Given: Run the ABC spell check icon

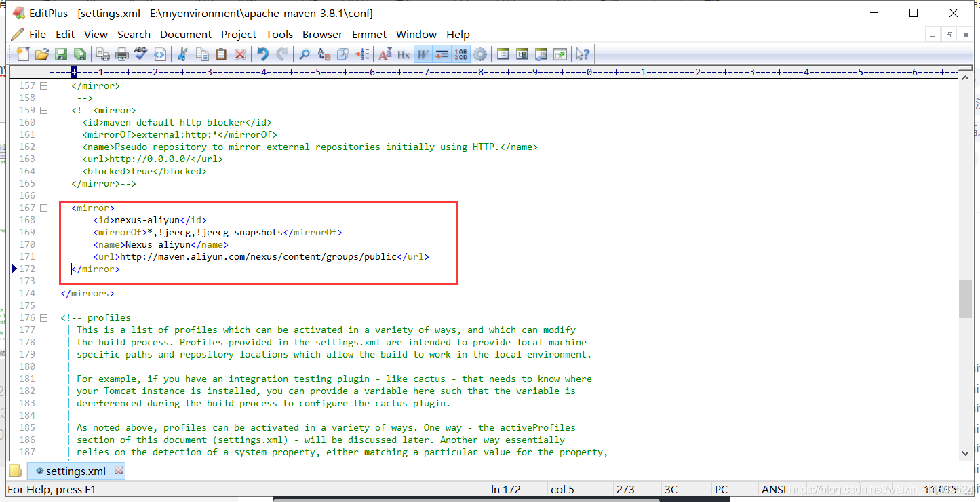Looking at the screenshot, I should (141, 54).
